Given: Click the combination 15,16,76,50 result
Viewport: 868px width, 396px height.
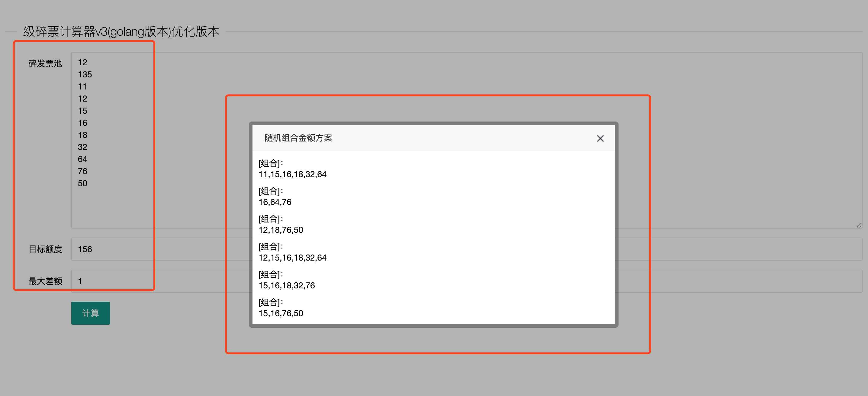Looking at the screenshot, I should [x=280, y=313].
